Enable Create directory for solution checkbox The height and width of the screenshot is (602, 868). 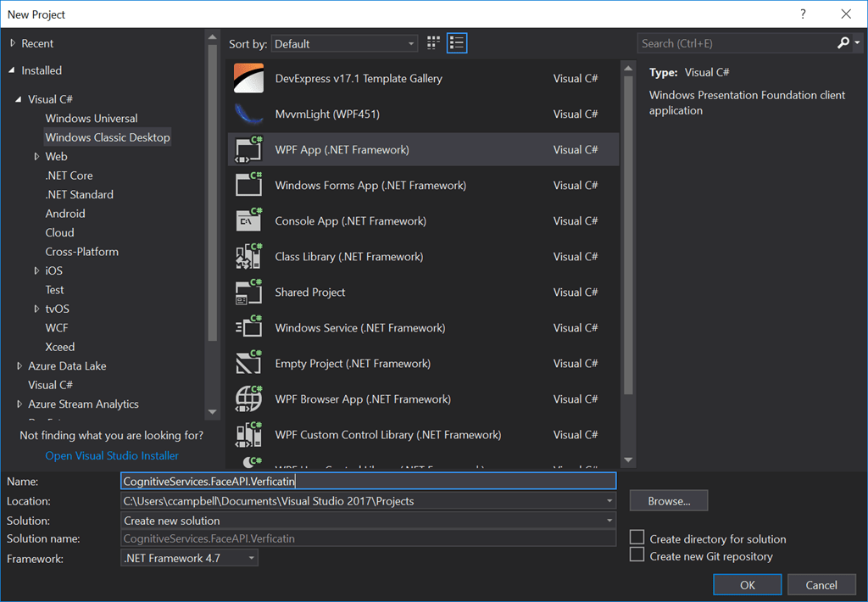637,538
